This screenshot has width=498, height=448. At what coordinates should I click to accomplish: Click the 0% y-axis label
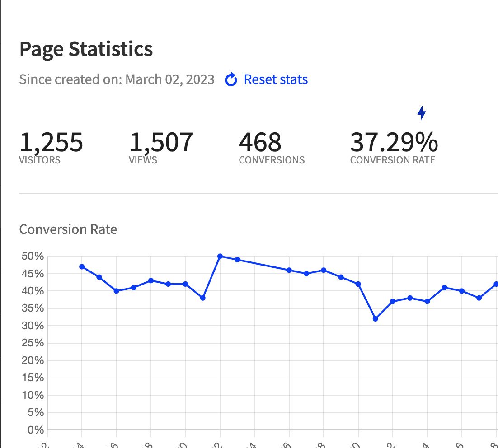coord(36,430)
